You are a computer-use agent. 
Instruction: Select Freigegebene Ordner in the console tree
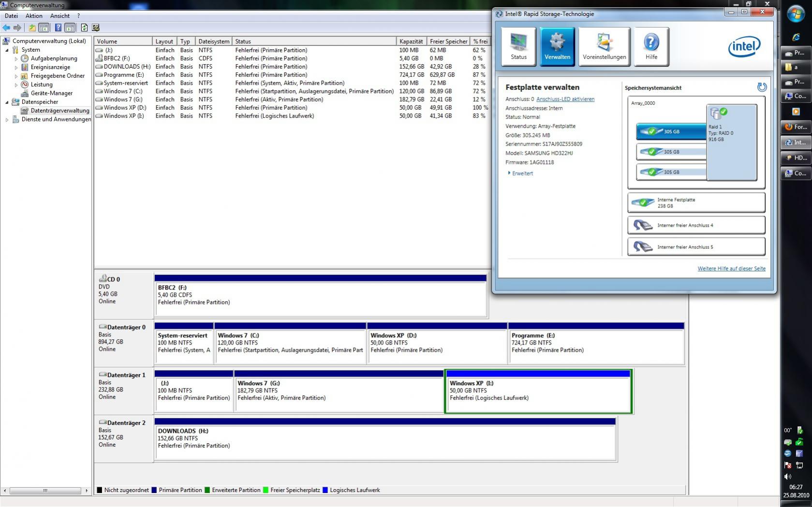[58, 76]
